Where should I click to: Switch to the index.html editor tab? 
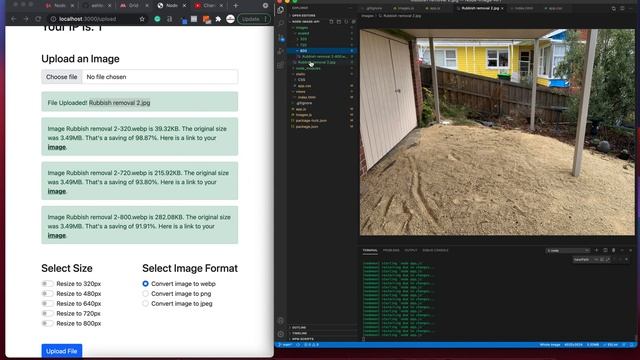click(524, 8)
